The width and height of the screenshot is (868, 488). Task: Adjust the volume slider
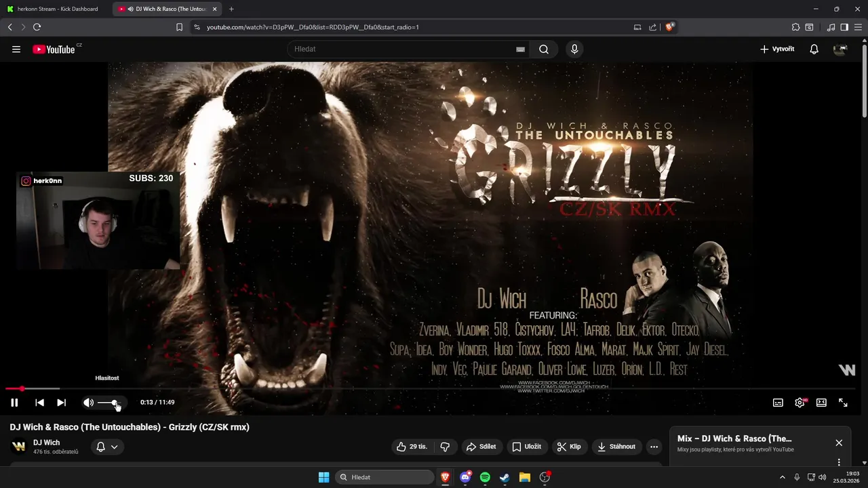tap(109, 403)
